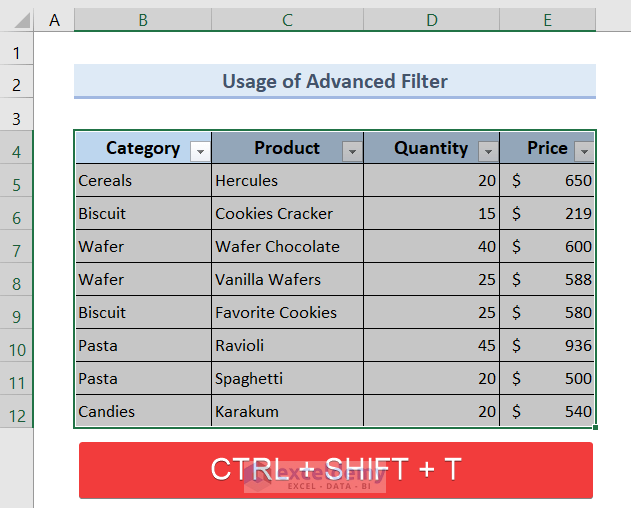Click the select-all corner triangle
The width and height of the screenshot is (631, 508).
point(17,20)
